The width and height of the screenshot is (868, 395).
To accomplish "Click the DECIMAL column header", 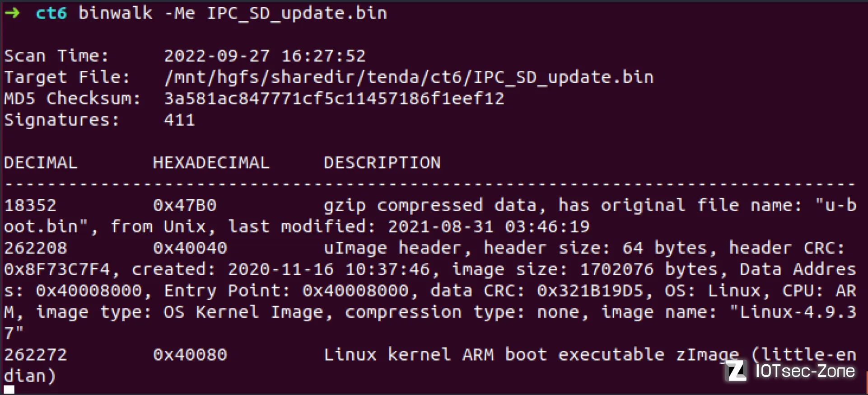I will tap(41, 163).
